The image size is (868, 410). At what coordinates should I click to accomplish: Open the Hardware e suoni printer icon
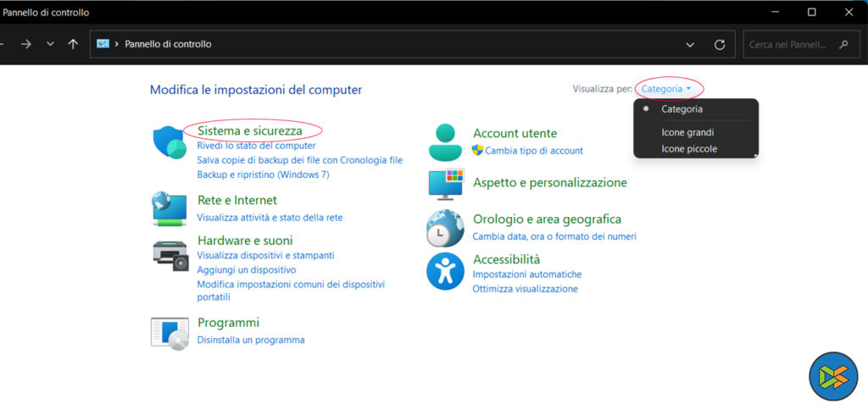coord(170,256)
